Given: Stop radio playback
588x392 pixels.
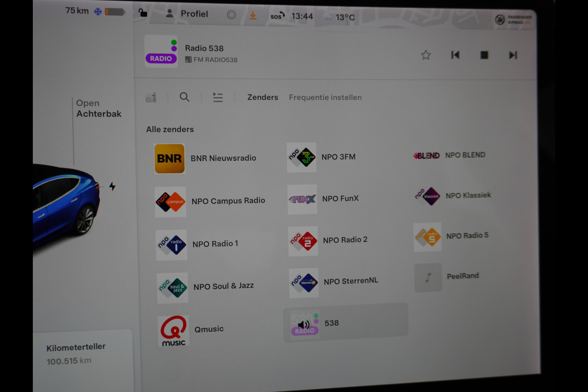Looking at the screenshot, I should tap(484, 55).
